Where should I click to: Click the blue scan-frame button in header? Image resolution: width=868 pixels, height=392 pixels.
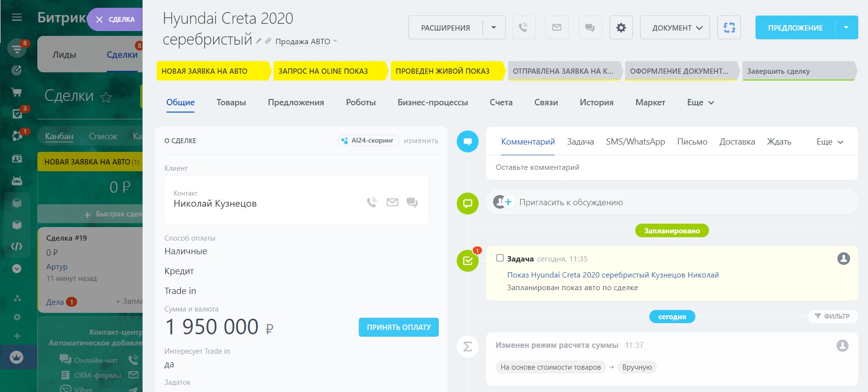coord(729,28)
